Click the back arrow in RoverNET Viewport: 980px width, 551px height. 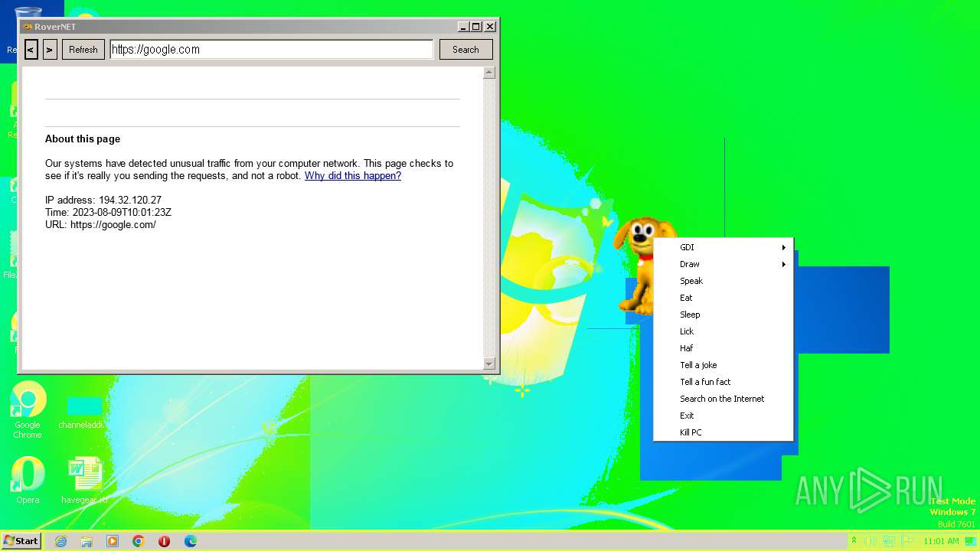click(31, 50)
